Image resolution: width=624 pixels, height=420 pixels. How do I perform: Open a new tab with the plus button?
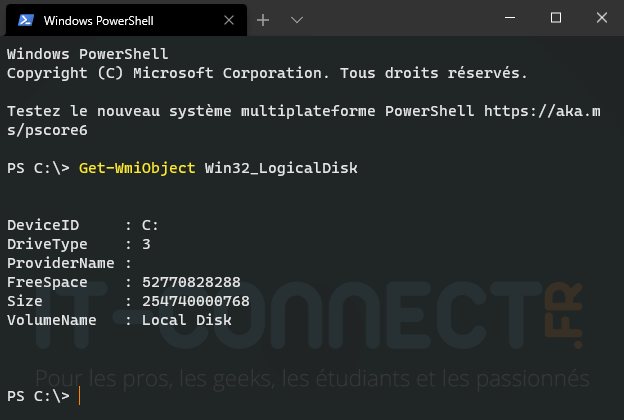264,19
